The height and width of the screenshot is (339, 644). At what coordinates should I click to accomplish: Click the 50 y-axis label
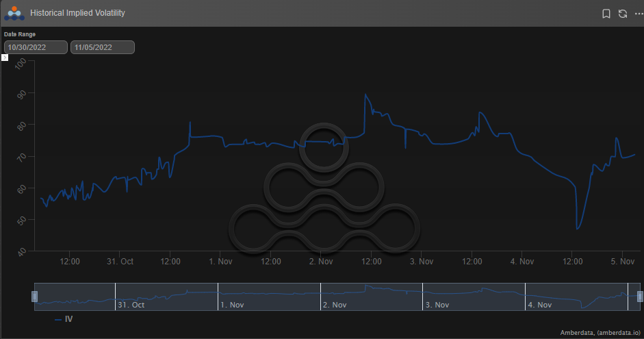[22, 221]
